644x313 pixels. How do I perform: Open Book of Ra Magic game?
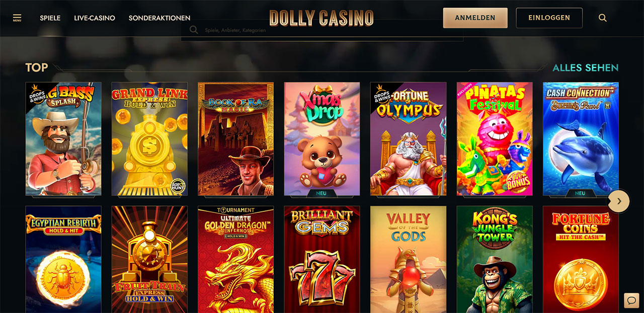[236, 139]
